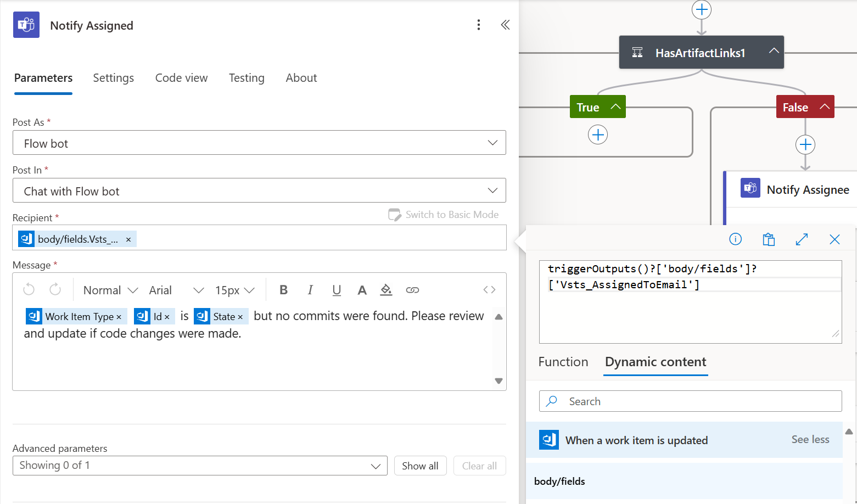Click the search magnifier icon
857x504 pixels.
552,401
